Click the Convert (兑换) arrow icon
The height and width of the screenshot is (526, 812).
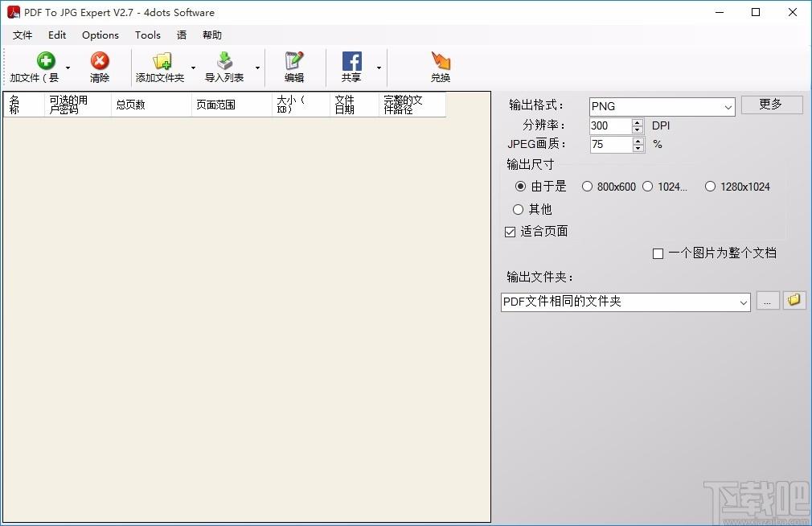(x=441, y=60)
